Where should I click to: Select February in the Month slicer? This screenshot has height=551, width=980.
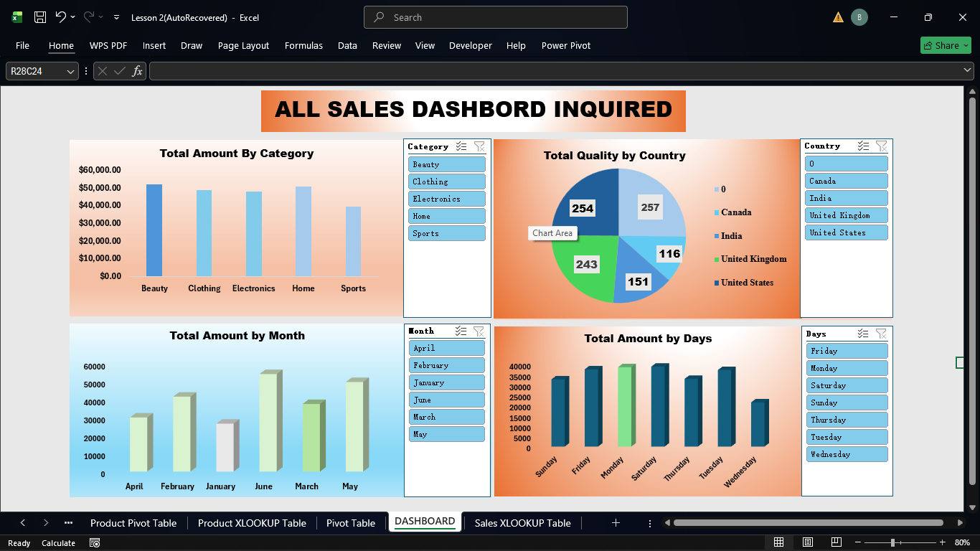(x=446, y=364)
